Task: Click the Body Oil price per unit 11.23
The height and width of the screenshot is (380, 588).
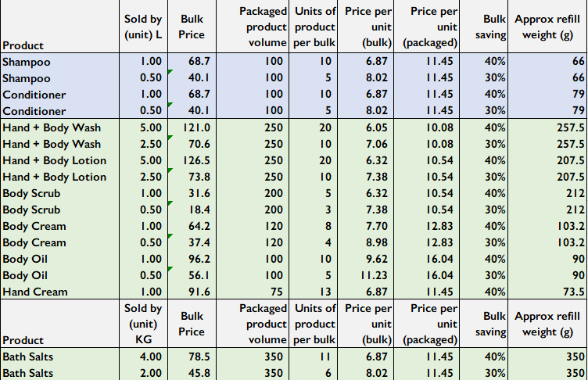Action: 366,275
